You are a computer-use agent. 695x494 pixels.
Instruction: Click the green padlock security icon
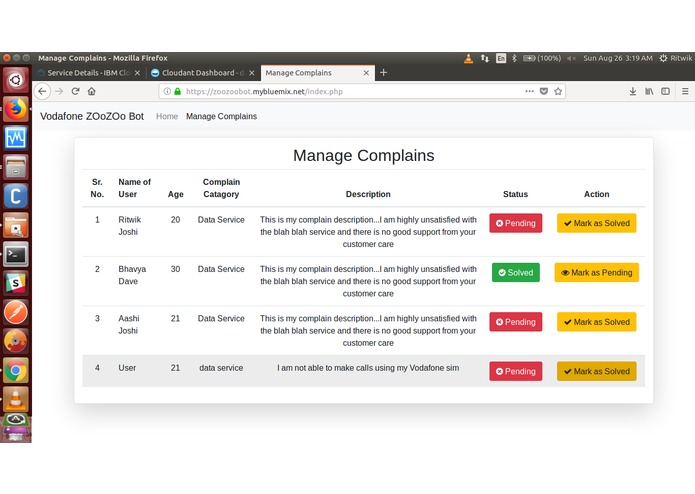coord(177,91)
